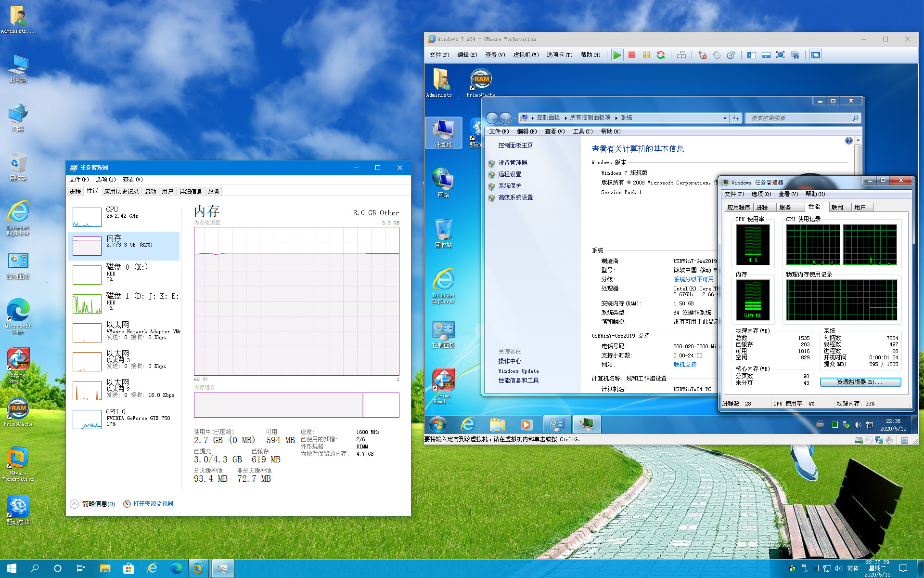The width and height of the screenshot is (924, 578).
Task: Click the refresh button beside the guest address bar
Action: (735, 118)
